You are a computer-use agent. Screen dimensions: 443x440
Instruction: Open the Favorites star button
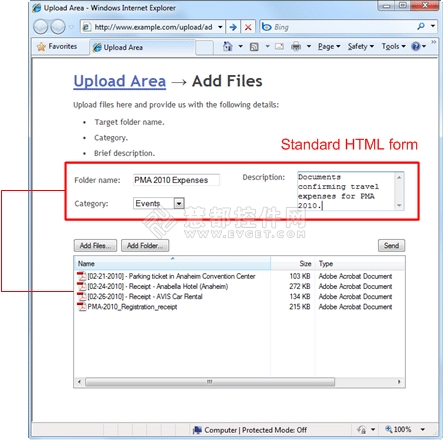(57, 46)
